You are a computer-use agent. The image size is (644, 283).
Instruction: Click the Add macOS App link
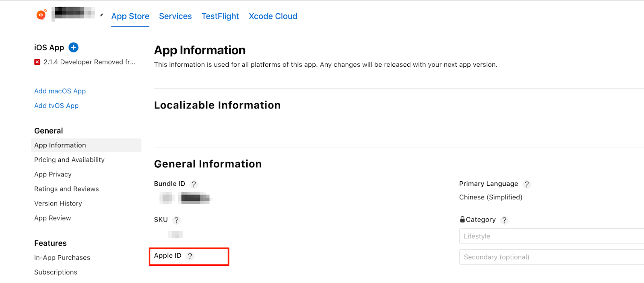click(x=60, y=91)
